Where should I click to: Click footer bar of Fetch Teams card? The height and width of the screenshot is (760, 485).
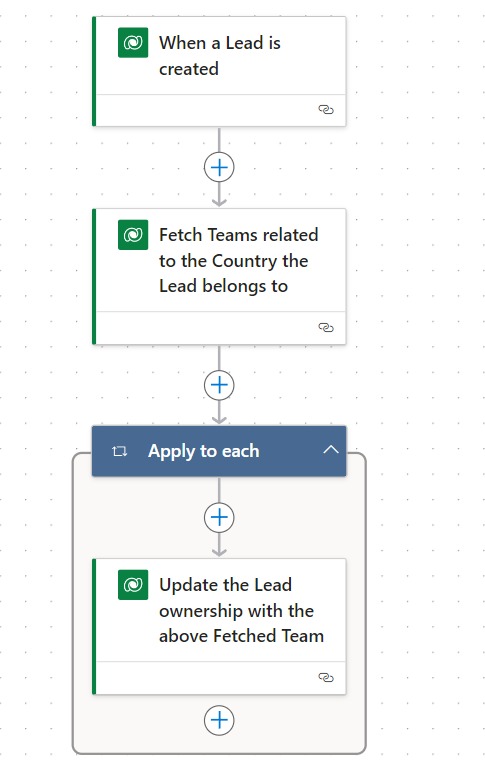pos(220,328)
